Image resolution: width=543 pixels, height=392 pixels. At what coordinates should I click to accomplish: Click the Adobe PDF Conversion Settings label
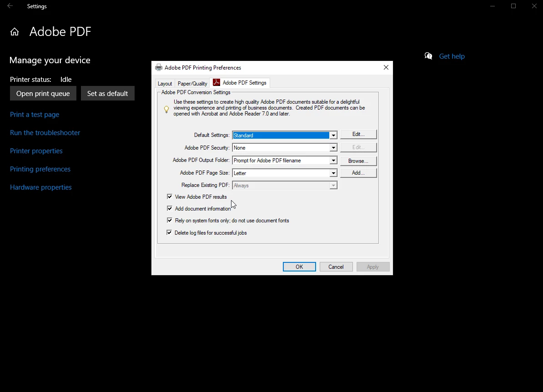click(196, 92)
